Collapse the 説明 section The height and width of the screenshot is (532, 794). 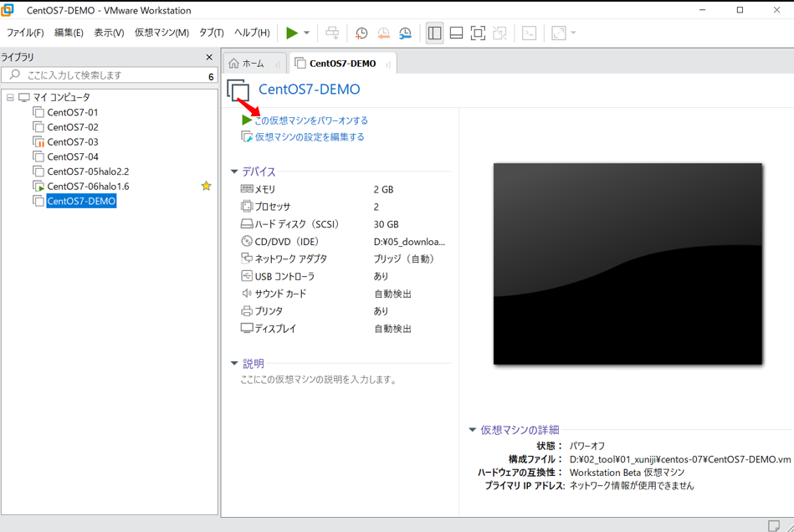(234, 363)
